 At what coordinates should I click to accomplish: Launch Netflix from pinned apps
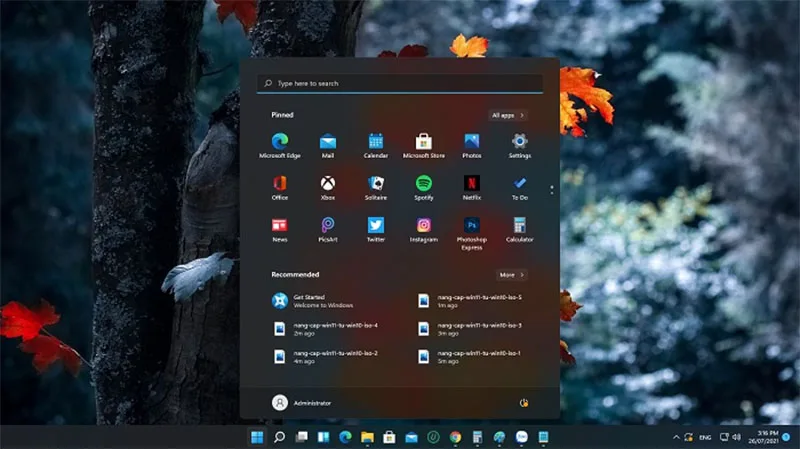tap(471, 188)
